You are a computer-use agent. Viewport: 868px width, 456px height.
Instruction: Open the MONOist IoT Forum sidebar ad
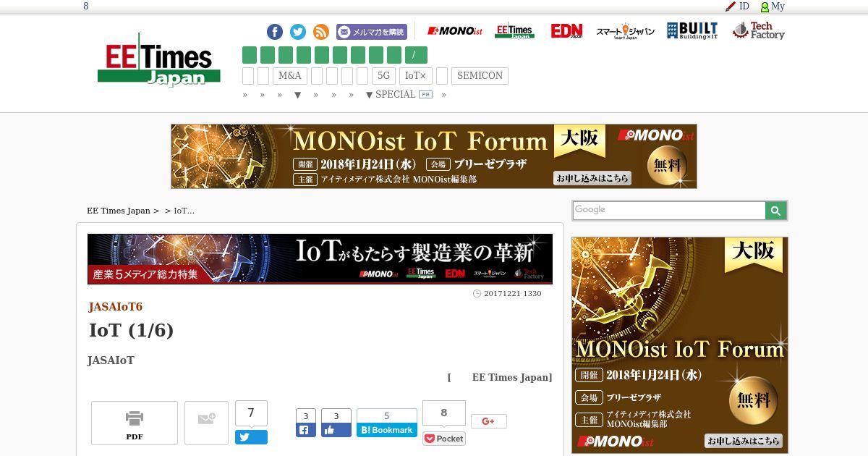point(680,345)
